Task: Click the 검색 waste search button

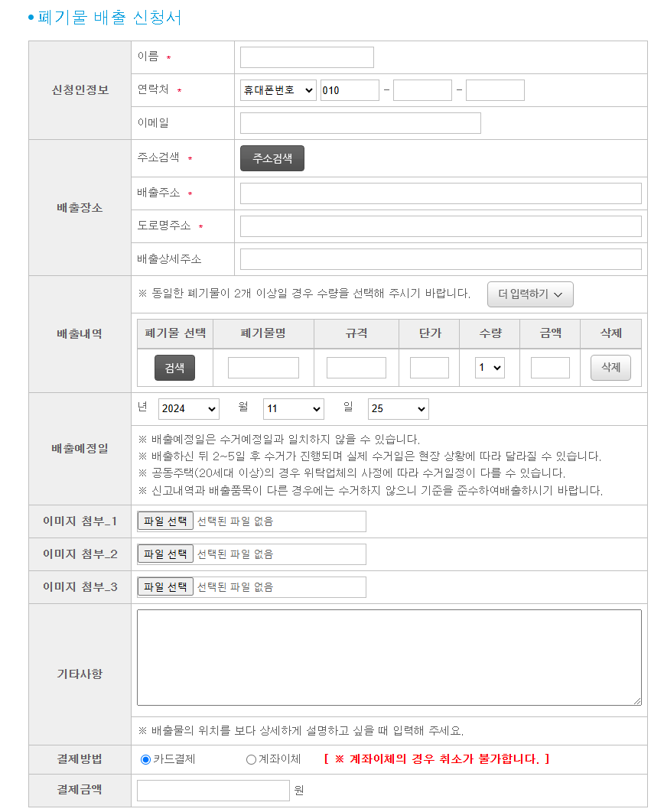Action: coord(174,368)
